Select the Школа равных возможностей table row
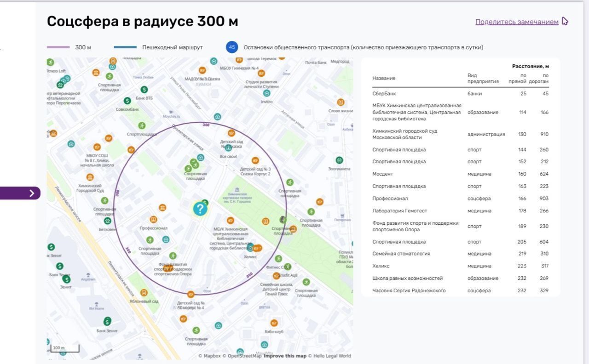 pos(460,278)
